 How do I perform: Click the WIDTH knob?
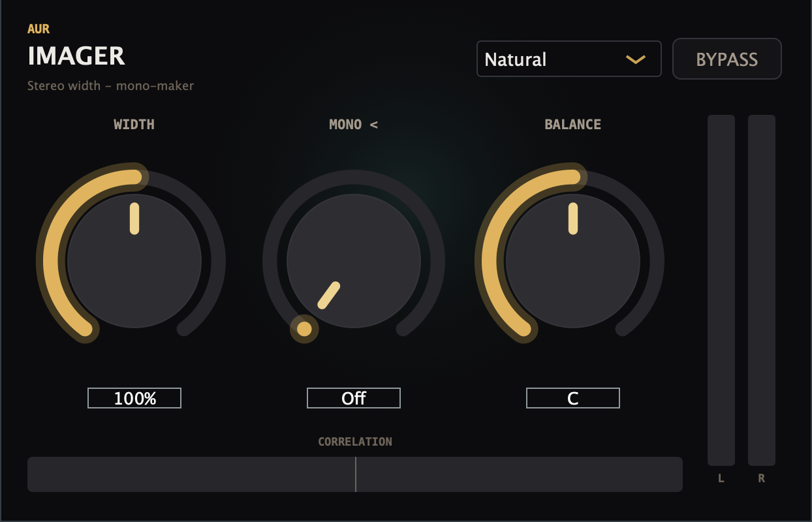pos(134,261)
